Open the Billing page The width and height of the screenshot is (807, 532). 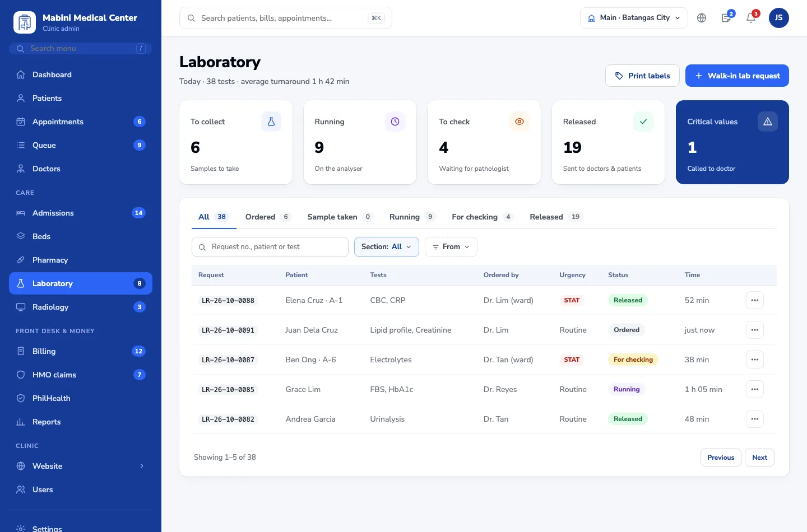click(81, 351)
